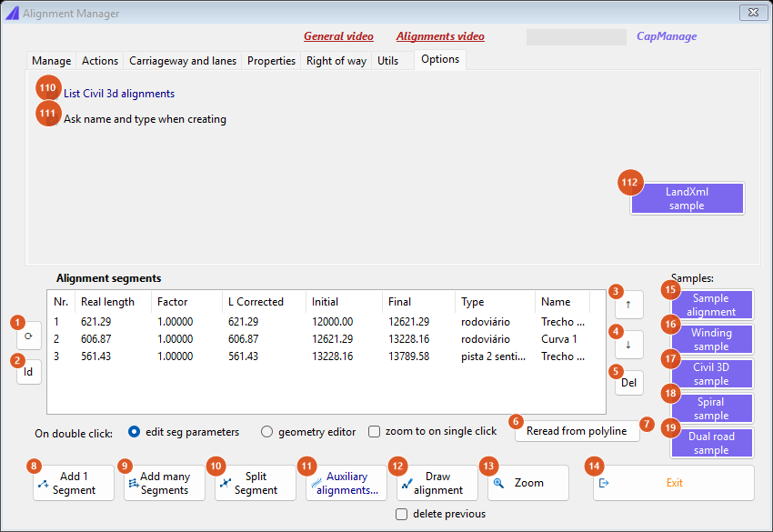The image size is (773, 532).
Task: Click the CapManage link
Action: point(667,36)
